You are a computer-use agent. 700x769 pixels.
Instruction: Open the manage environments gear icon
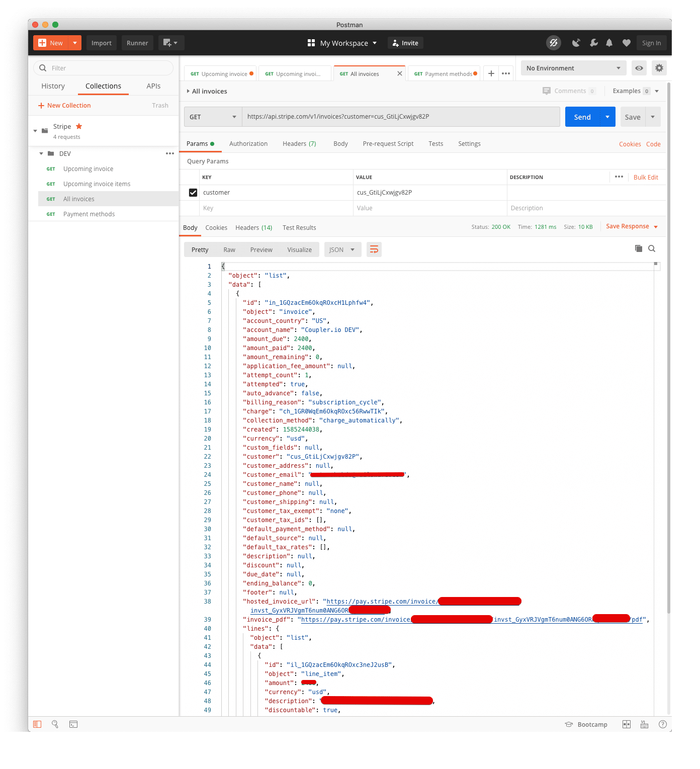pos(659,68)
